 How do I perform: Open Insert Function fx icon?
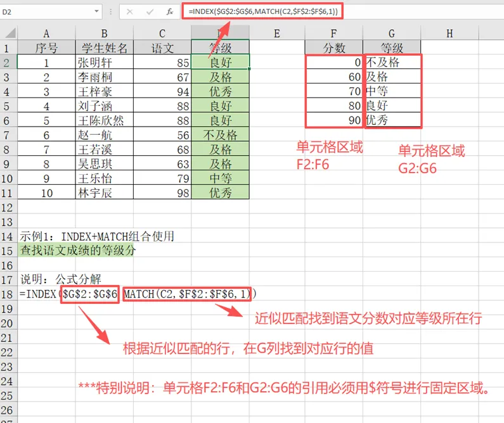click(170, 12)
